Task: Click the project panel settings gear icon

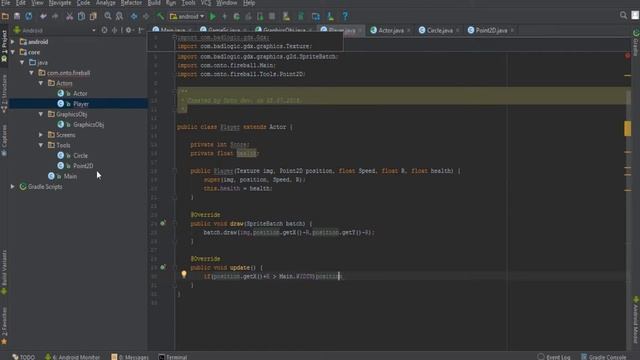Action: [x=129, y=30]
